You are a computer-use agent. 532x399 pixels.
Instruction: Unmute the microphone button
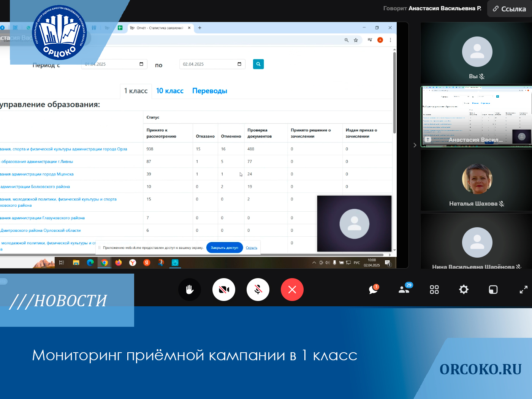pyautogui.click(x=258, y=290)
